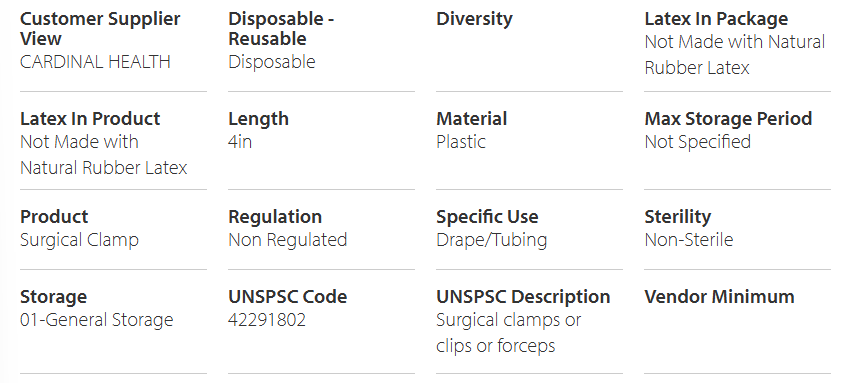Click the 01-General Storage value
The image size is (848, 383).
point(97,320)
